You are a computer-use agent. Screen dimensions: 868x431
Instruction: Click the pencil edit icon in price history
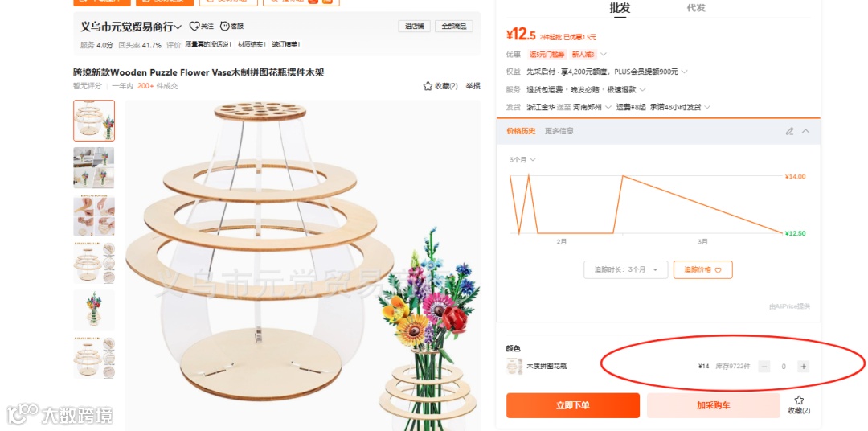click(x=789, y=131)
